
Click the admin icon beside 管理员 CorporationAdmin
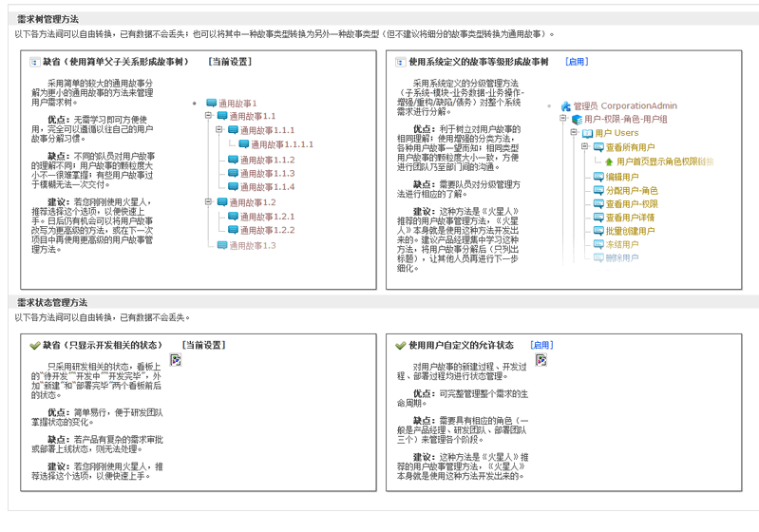click(566, 106)
